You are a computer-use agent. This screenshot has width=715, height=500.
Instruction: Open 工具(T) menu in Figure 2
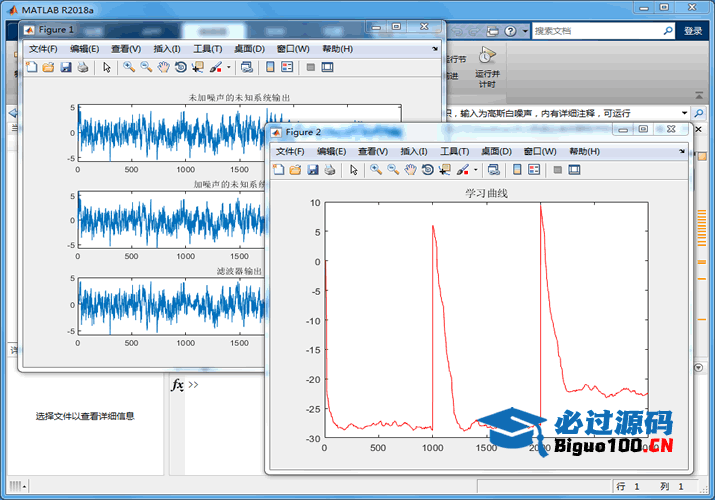click(455, 151)
